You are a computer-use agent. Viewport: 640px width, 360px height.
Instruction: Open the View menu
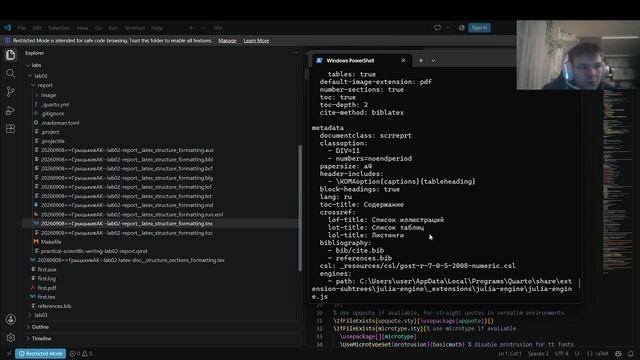(x=82, y=28)
